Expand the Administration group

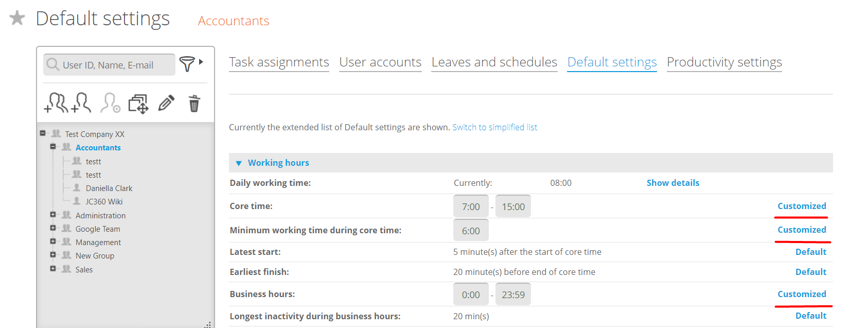(52, 215)
